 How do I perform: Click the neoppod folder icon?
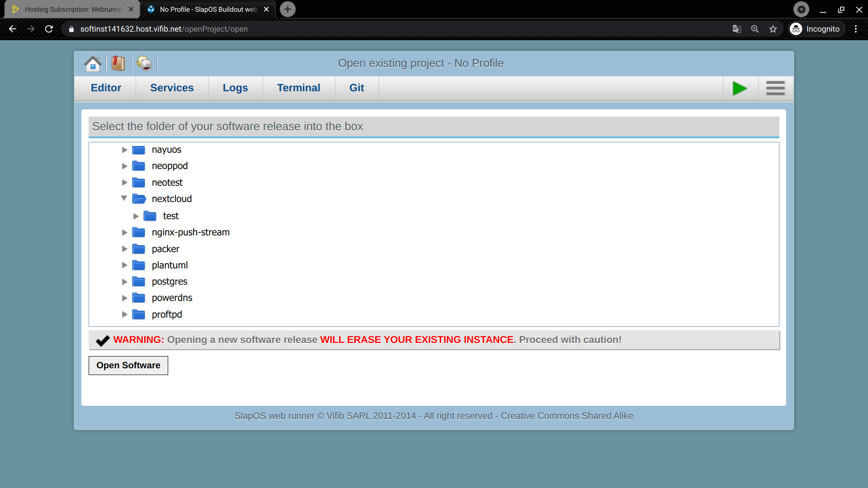point(138,166)
